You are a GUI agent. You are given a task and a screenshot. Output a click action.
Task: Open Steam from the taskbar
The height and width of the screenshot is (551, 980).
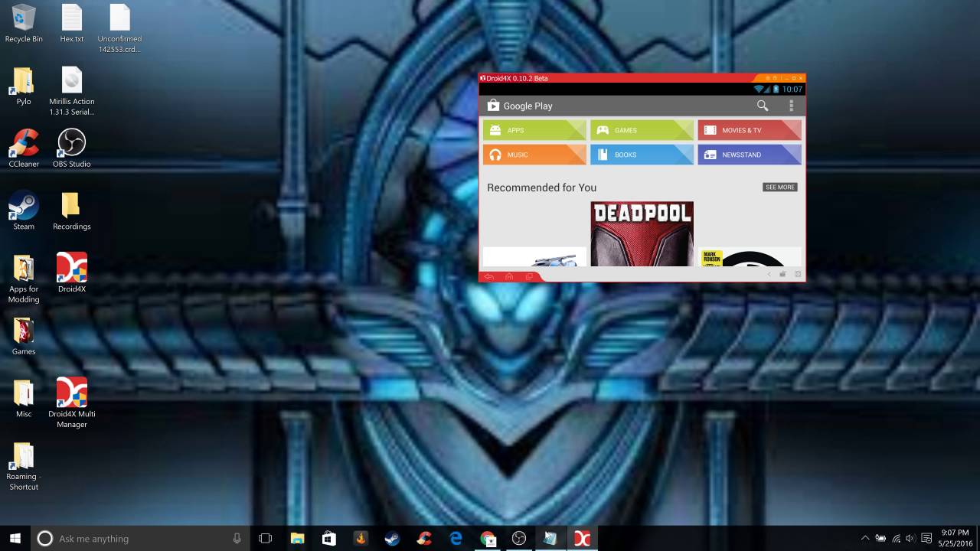click(392, 538)
